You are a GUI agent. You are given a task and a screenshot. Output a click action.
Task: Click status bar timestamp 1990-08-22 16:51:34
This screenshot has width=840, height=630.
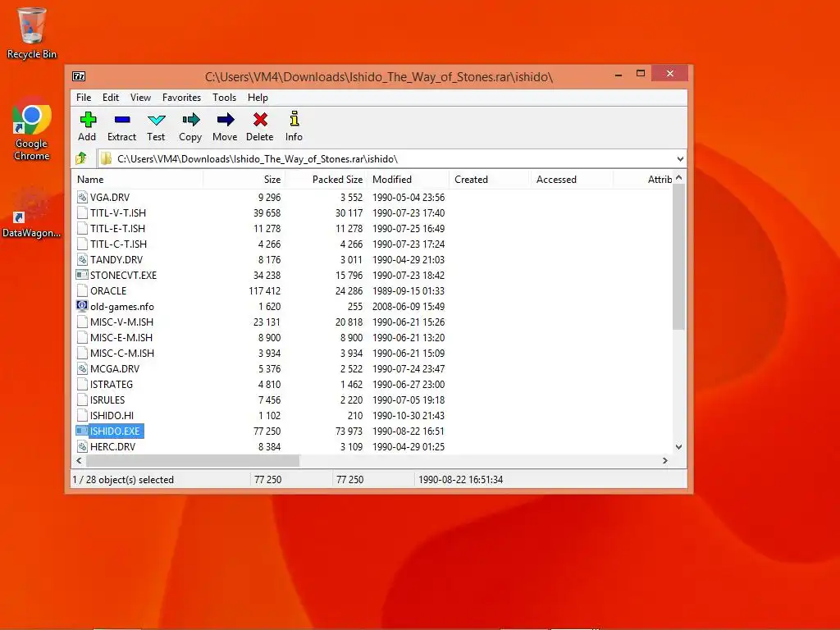pyautogui.click(x=461, y=479)
